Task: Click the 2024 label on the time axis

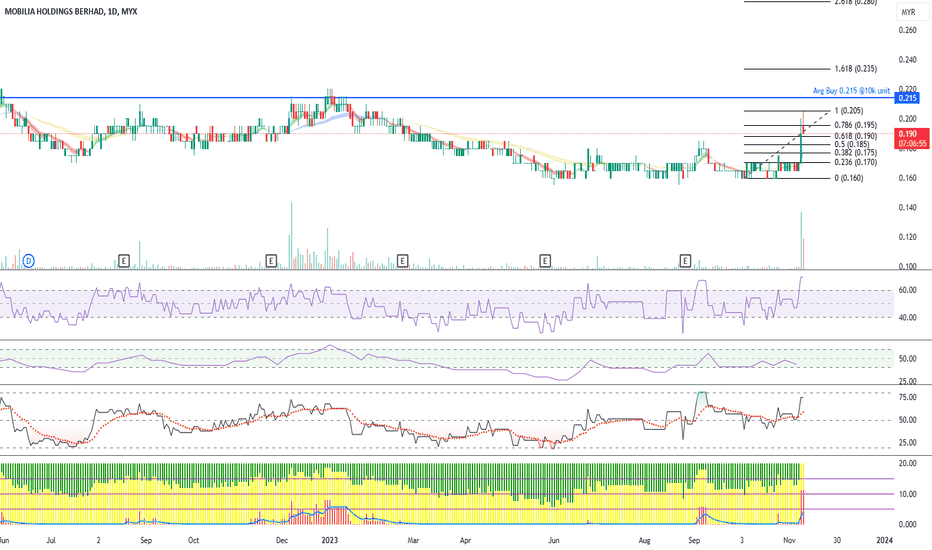Action: coord(884,540)
